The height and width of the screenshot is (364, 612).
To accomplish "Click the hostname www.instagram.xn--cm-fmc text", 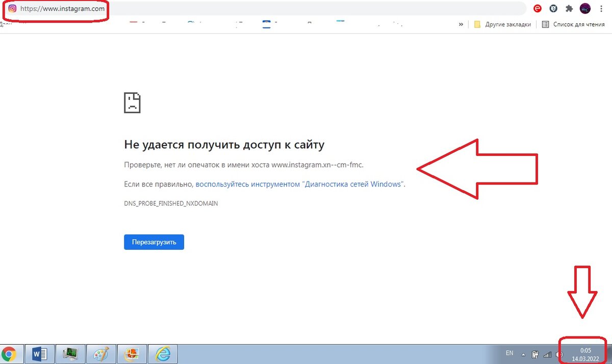I will click(317, 165).
